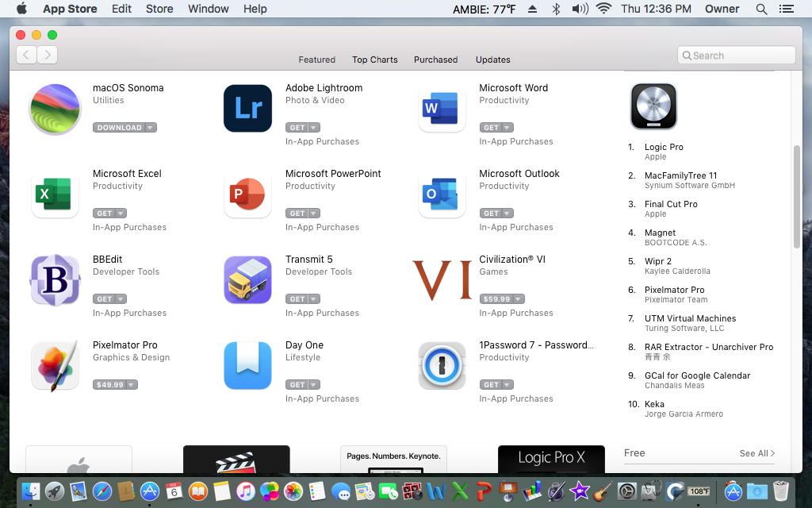Open the Trash in the Dock
This screenshot has height=508, width=812.
coord(781,491)
